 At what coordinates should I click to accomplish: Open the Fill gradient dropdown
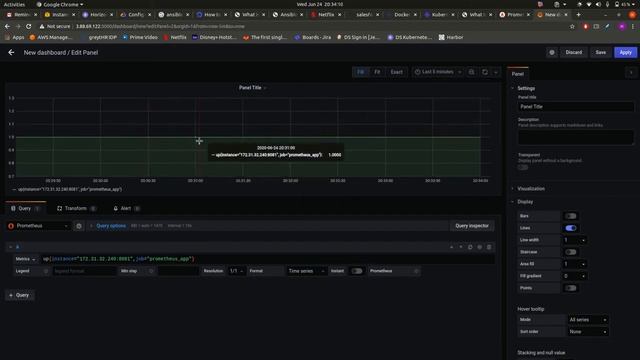[x=575, y=276]
